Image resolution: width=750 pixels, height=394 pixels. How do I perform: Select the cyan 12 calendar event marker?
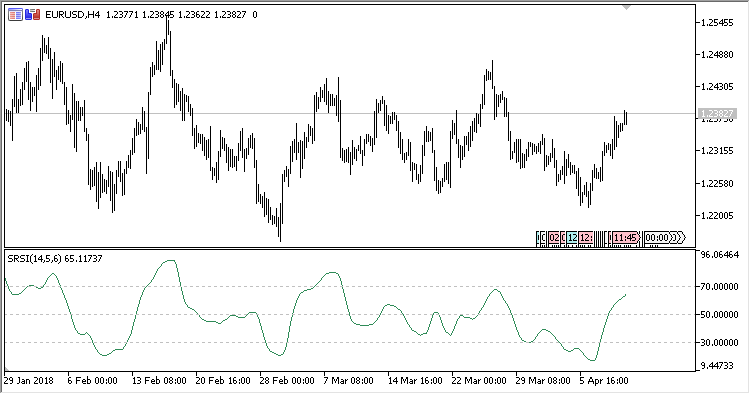572,238
